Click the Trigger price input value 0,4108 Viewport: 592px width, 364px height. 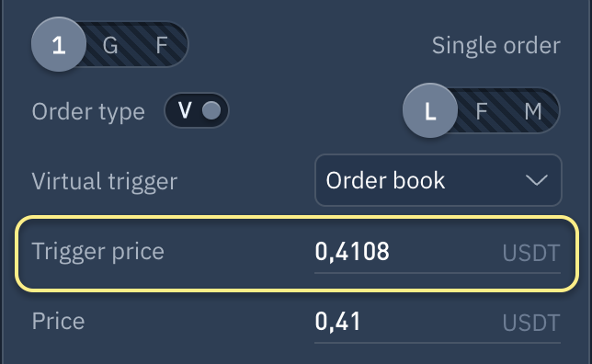[352, 252]
